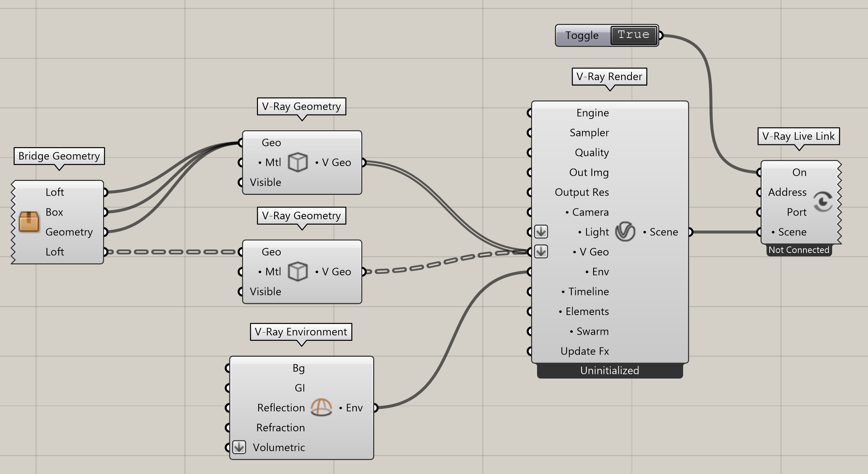Click the Output Res input parameter
Image resolution: width=868 pixels, height=474 pixels.
point(582,192)
